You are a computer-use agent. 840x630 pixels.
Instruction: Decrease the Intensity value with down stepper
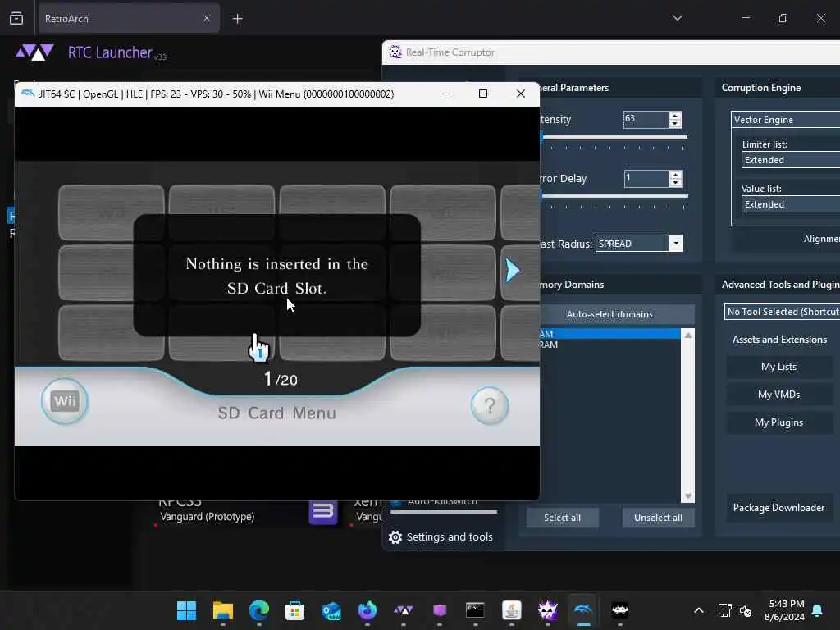(x=675, y=123)
